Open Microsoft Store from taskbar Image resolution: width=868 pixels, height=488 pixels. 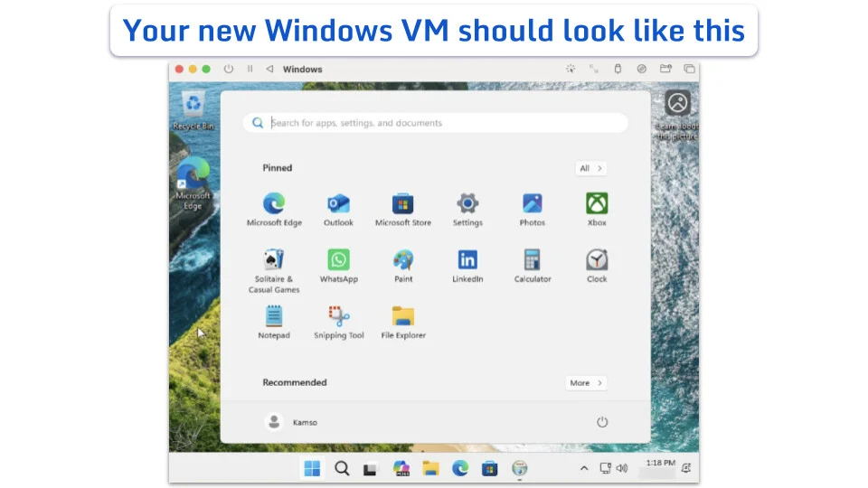pyautogui.click(x=489, y=469)
